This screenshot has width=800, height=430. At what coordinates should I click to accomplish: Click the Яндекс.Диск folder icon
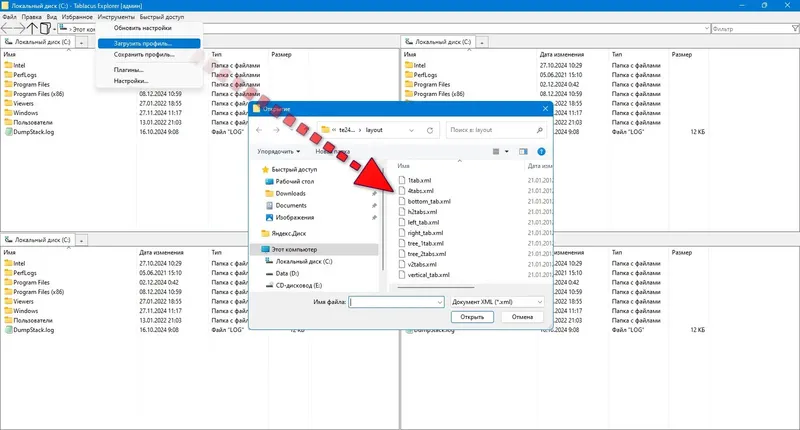[x=265, y=233]
